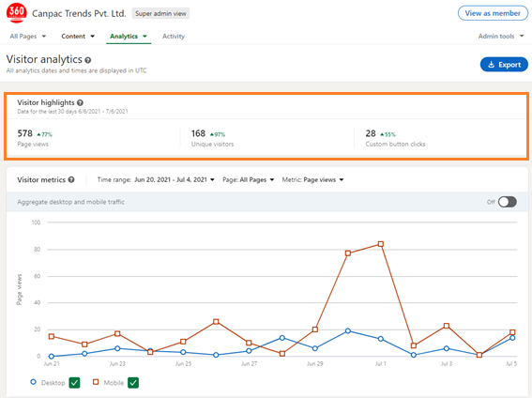This screenshot has height=398, width=532.
Task: Click the Mobile legend square marker
Action: coord(96,382)
